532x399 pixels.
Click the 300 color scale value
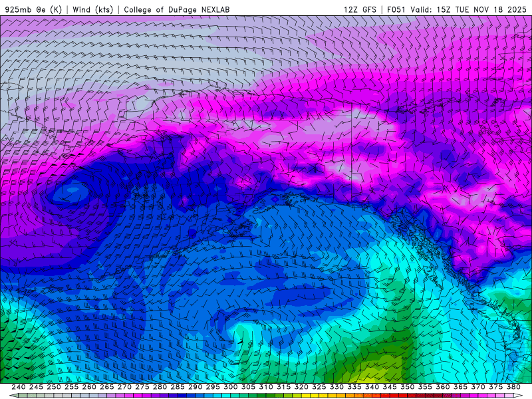click(230, 387)
